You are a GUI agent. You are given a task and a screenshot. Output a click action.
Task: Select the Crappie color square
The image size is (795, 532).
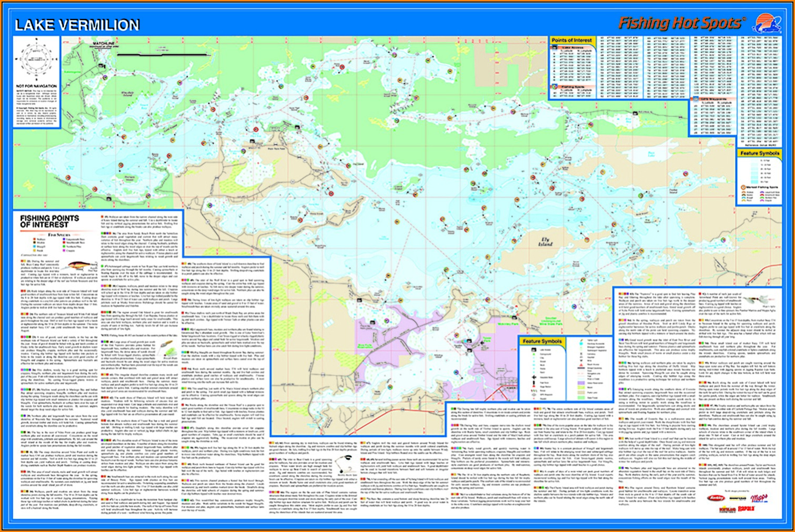coord(64,251)
